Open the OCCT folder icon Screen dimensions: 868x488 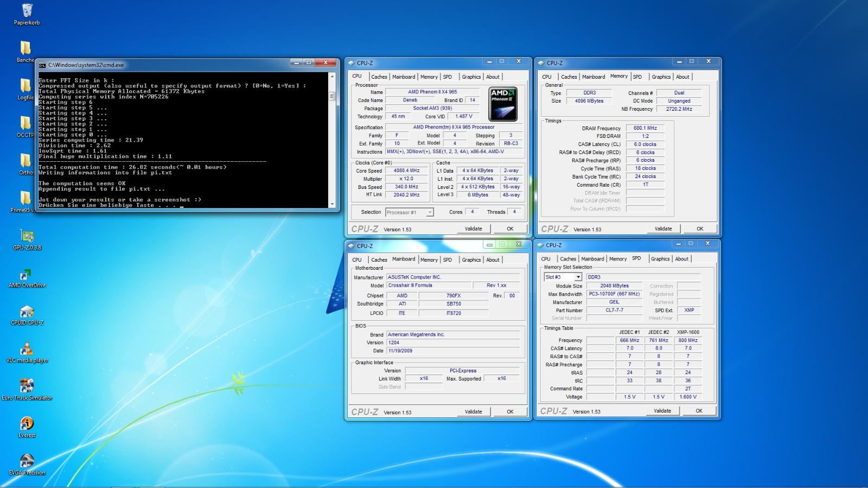point(25,123)
